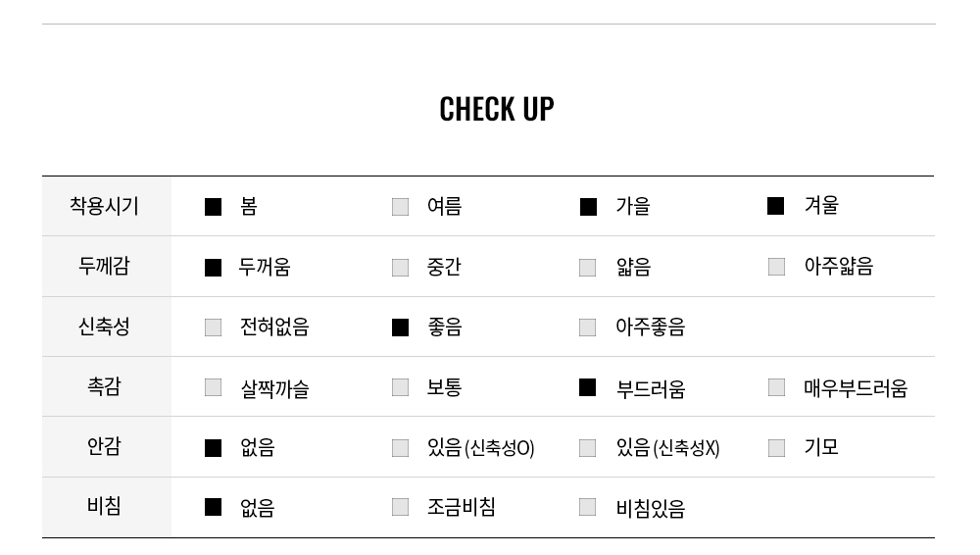Toggle the 겨울 checkbox
The image size is (980, 555).
775,206
